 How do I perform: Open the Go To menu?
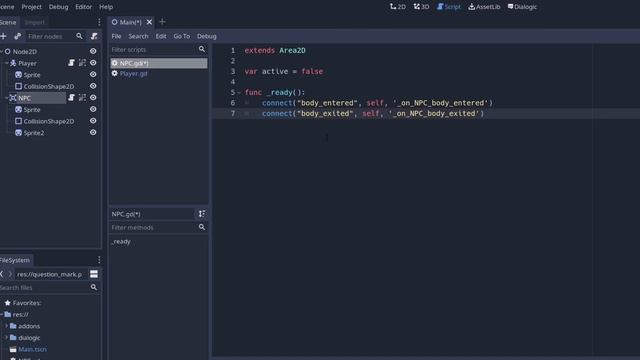click(182, 36)
